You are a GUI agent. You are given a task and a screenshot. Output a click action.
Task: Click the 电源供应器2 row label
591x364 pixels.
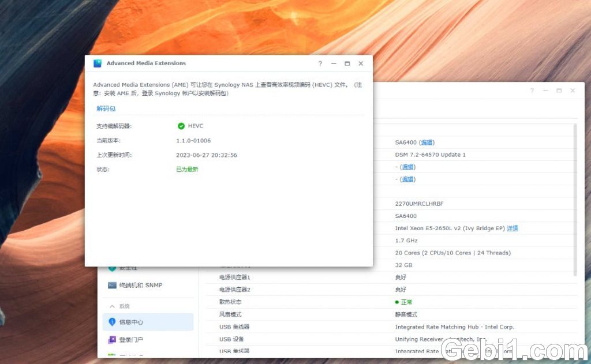(x=234, y=290)
